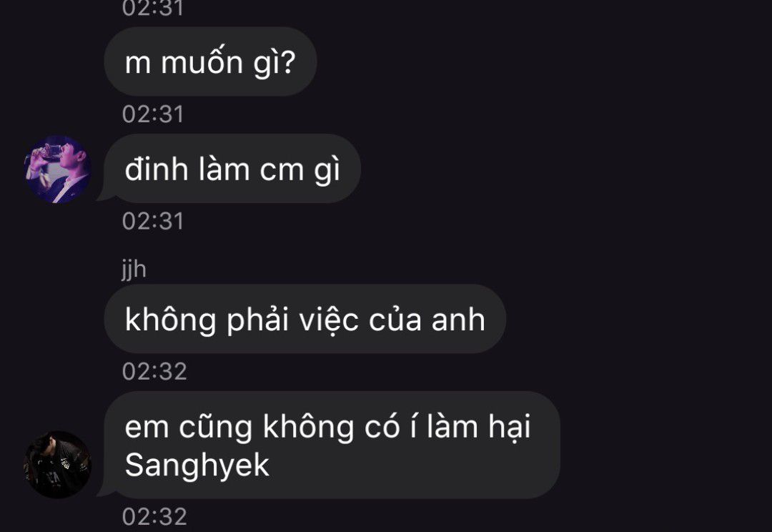Click the question mark in "m muốn gì?"
The height and width of the screenshot is (532, 772).
tap(288, 62)
